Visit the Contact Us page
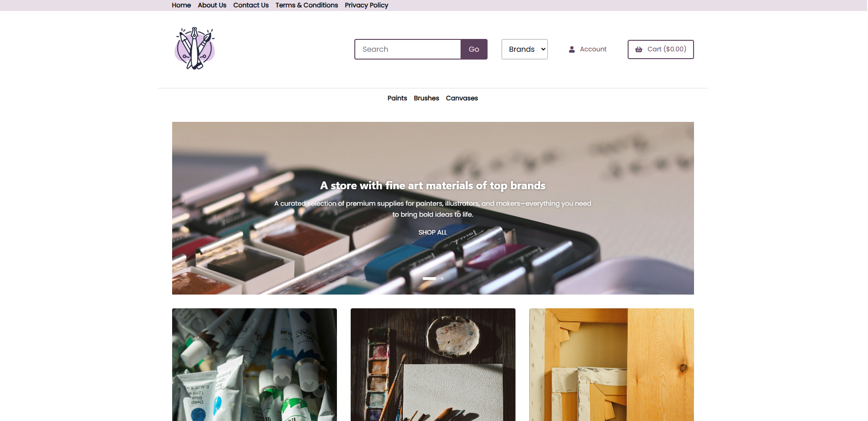 coord(251,5)
